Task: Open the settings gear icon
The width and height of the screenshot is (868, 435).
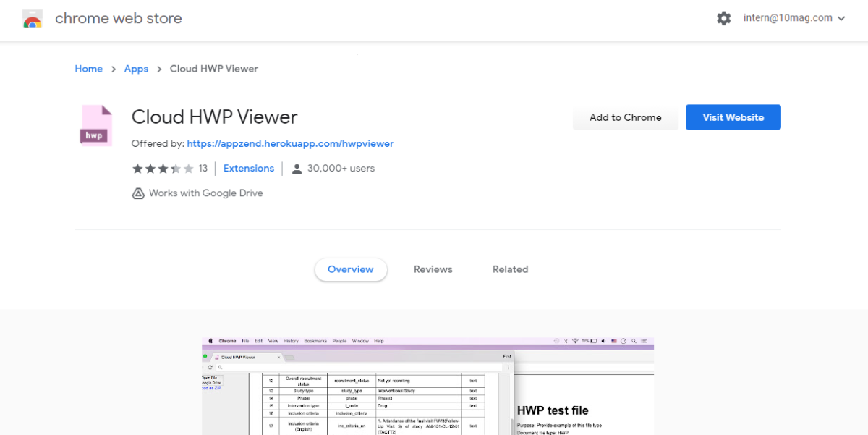Action: tap(724, 18)
